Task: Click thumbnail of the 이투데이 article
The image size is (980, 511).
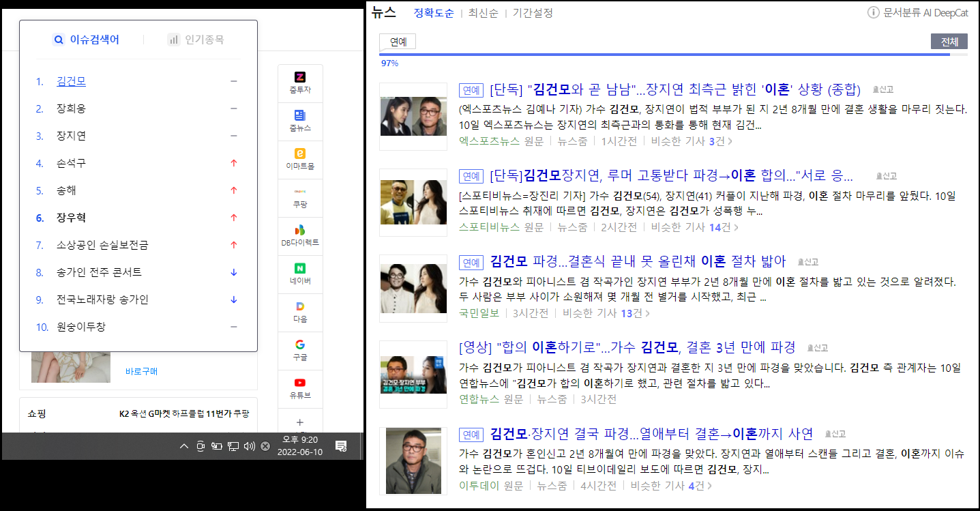Action: click(x=413, y=460)
